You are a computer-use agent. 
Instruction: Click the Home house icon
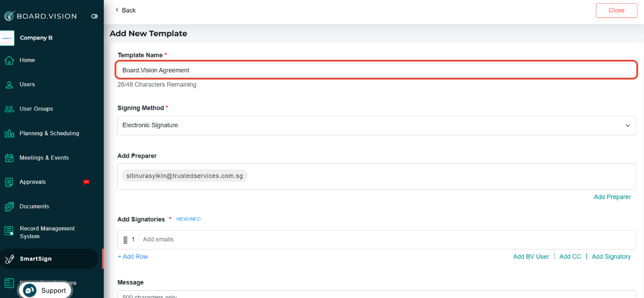pyautogui.click(x=9, y=60)
